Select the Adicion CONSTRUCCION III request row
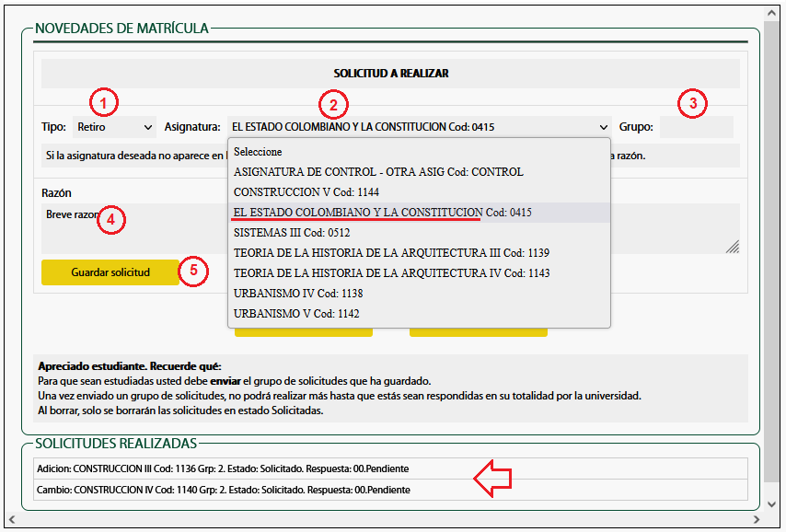The height and width of the screenshot is (532, 786). click(x=390, y=468)
